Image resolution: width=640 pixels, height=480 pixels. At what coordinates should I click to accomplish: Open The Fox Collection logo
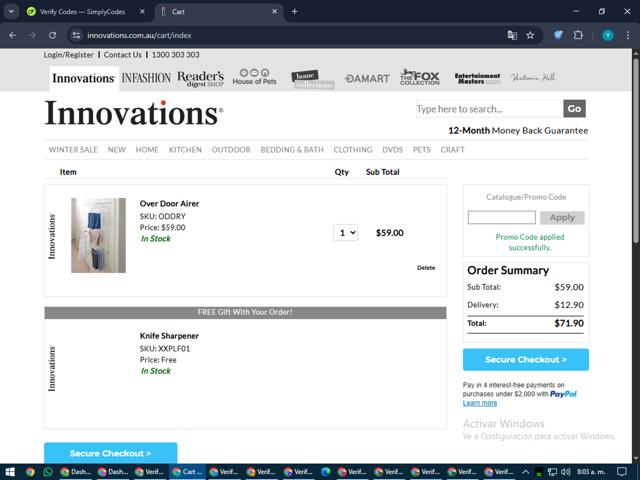420,77
